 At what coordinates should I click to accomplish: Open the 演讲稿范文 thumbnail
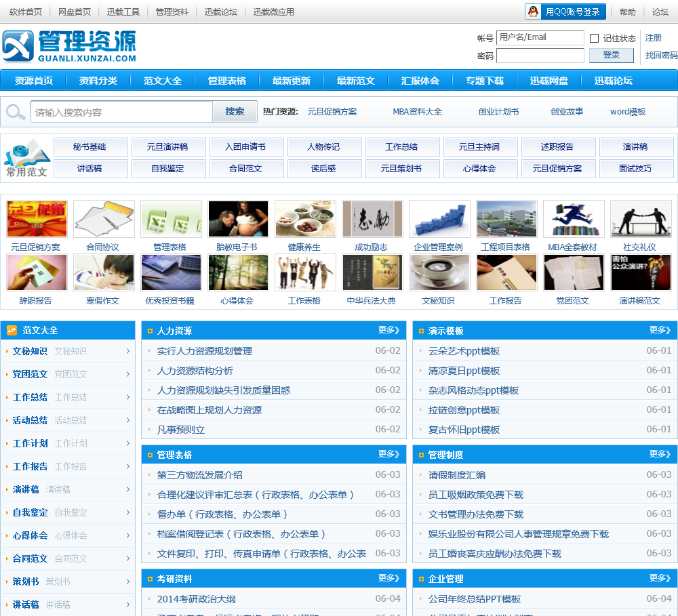click(641, 272)
